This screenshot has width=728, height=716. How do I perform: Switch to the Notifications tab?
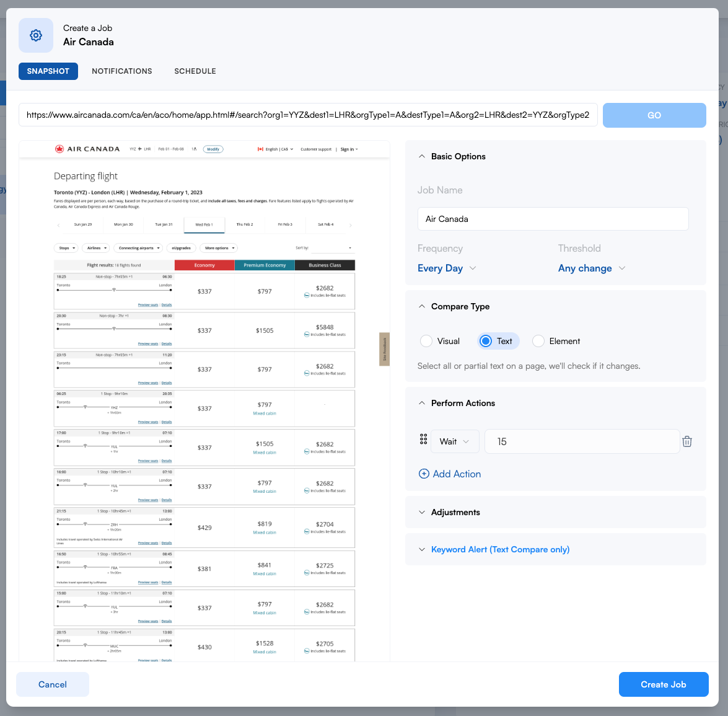point(122,71)
